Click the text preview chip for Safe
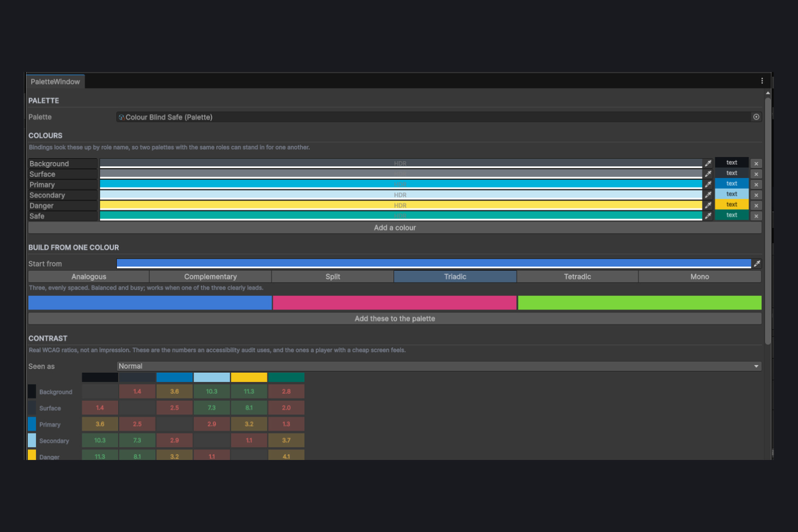This screenshot has width=798, height=532. (x=732, y=215)
